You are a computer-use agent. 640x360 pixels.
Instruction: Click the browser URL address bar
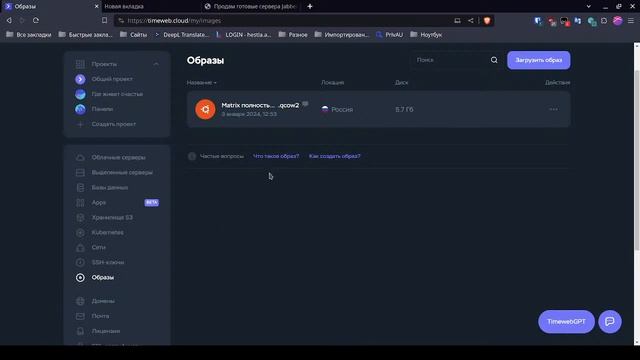286,20
